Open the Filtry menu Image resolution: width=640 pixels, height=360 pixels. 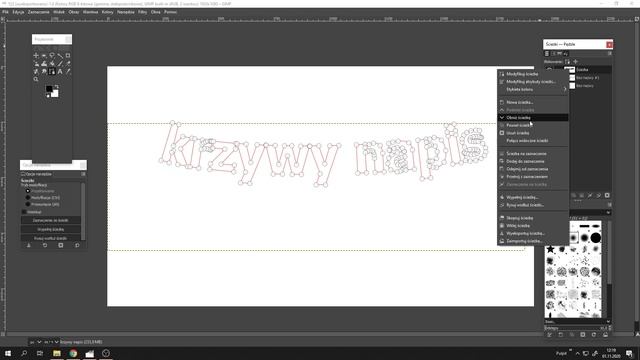point(142,12)
